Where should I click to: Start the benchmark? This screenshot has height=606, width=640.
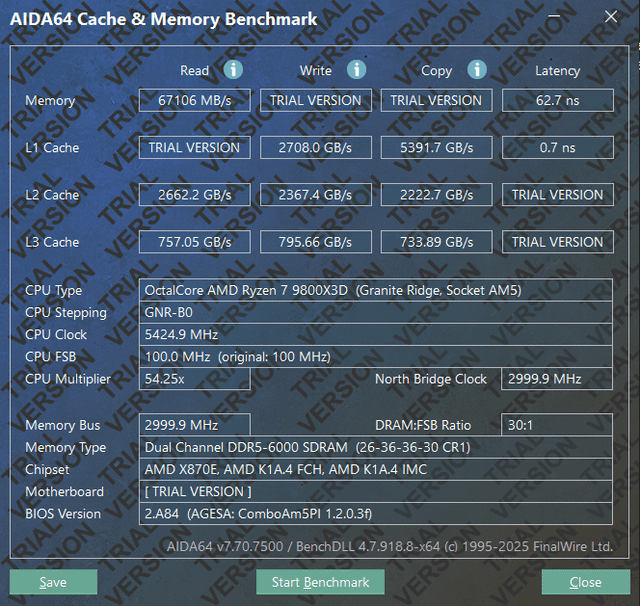click(x=320, y=582)
